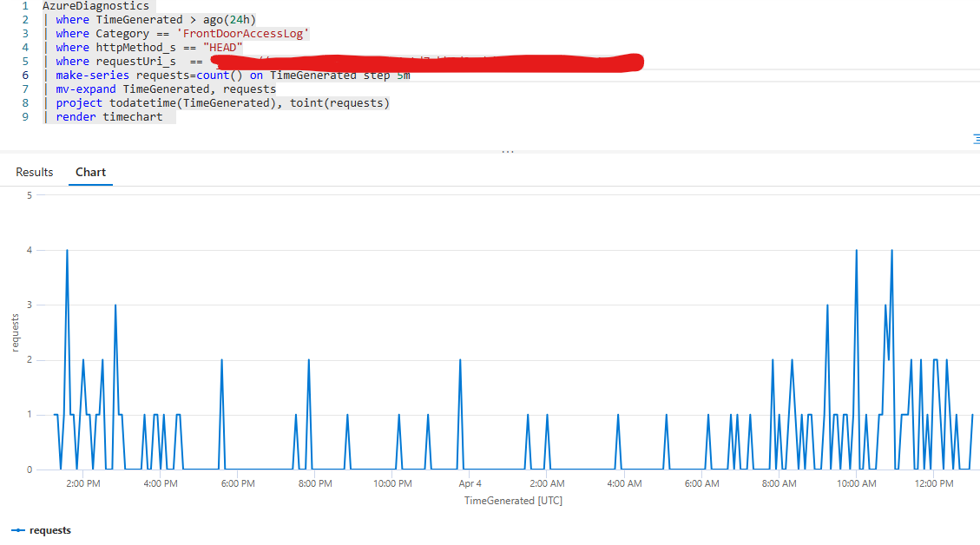Click the first 4-request peak before 2:00 PM

coord(67,251)
